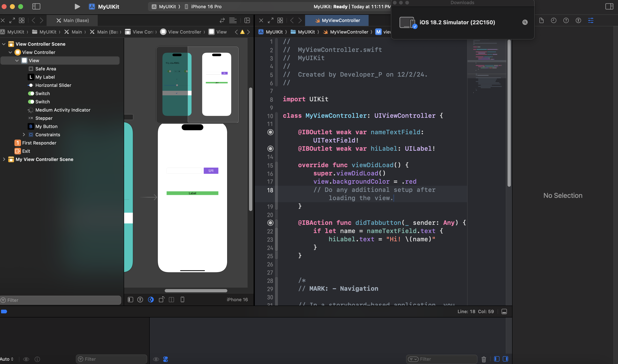This screenshot has height=364, width=618.
Task: Expand the Constraints group
Action: tap(24, 135)
